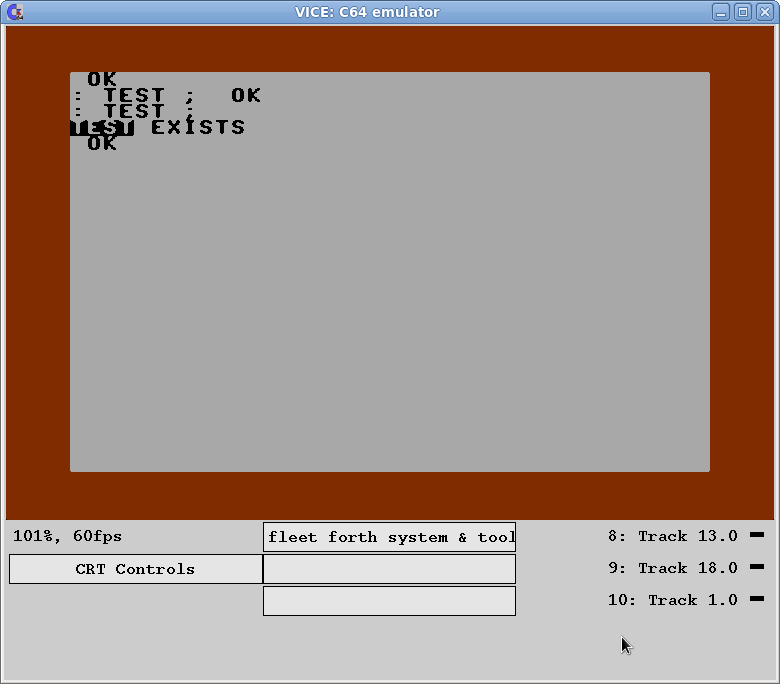The height and width of the screenshot is (684, 780).
Task: Click the 'EXISTS' message on the C64 screen
Action: tap(198, 127)
